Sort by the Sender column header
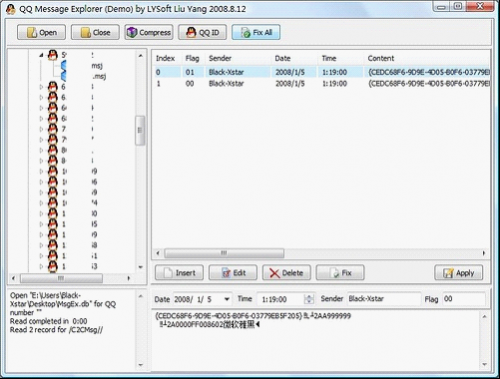 pos(220,58)
